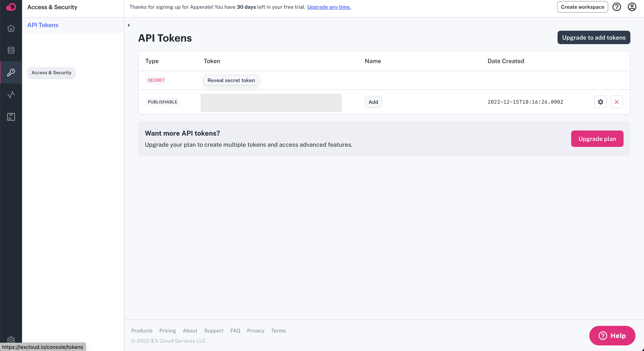Open the activity pulse icon in sidebar
644x351 pixels.
11,95
